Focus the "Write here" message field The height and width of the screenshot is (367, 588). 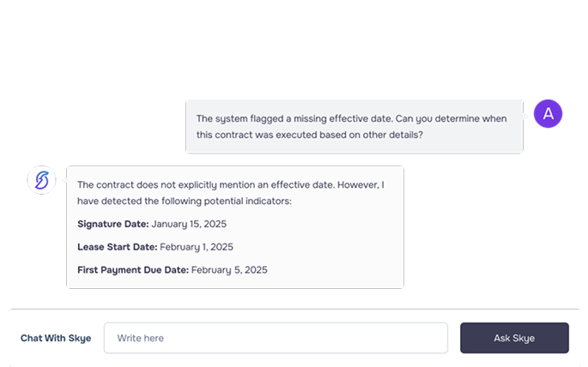coord(276,338)
